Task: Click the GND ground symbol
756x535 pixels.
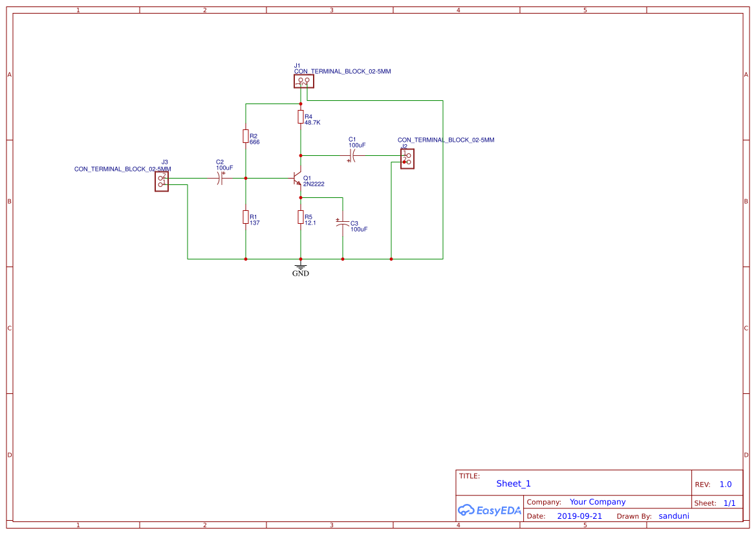Action: (x=300, y=267)
